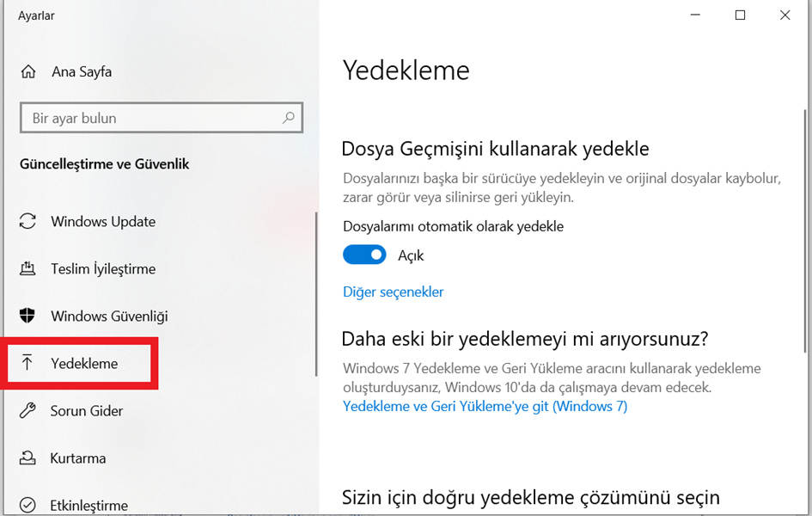Click the sidebar vertical scrollbar
This screenshot has height=516, width=812.
click(316, 294)
